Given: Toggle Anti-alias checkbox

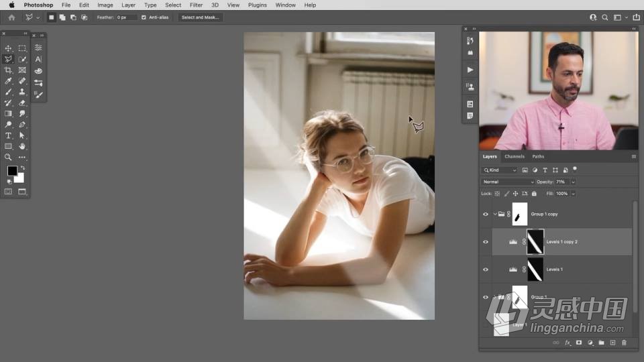Looking at the screenshot, I should click(144, 17).
